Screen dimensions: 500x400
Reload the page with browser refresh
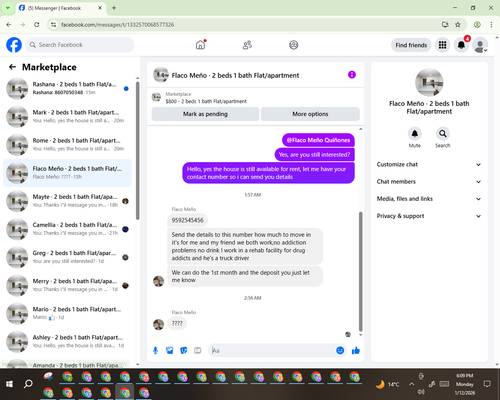37,25
